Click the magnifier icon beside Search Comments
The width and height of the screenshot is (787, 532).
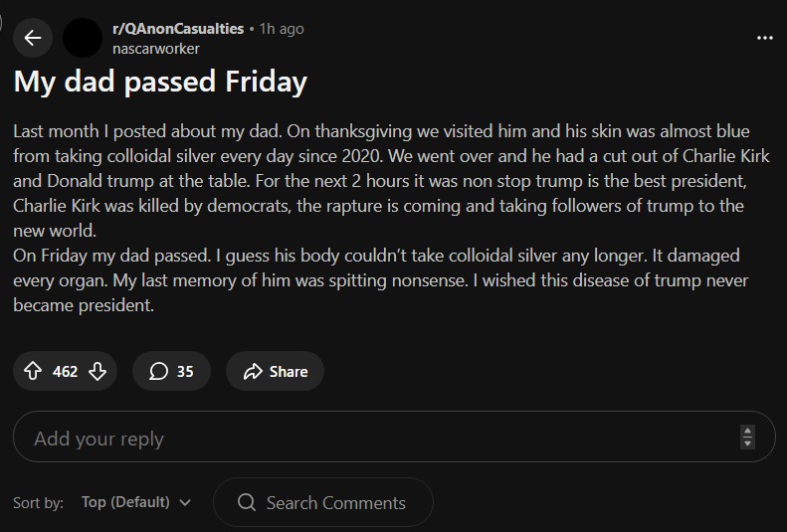point(247,502)
